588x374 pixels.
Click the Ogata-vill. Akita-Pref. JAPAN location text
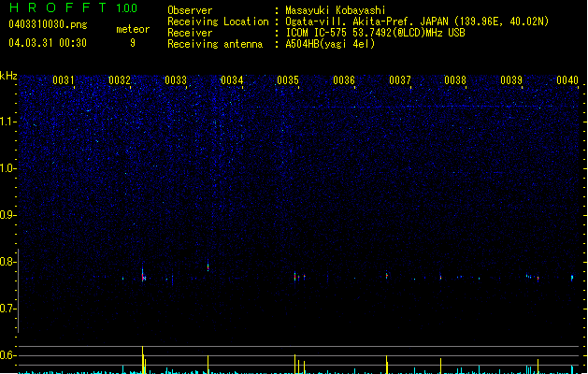(417, 22)
